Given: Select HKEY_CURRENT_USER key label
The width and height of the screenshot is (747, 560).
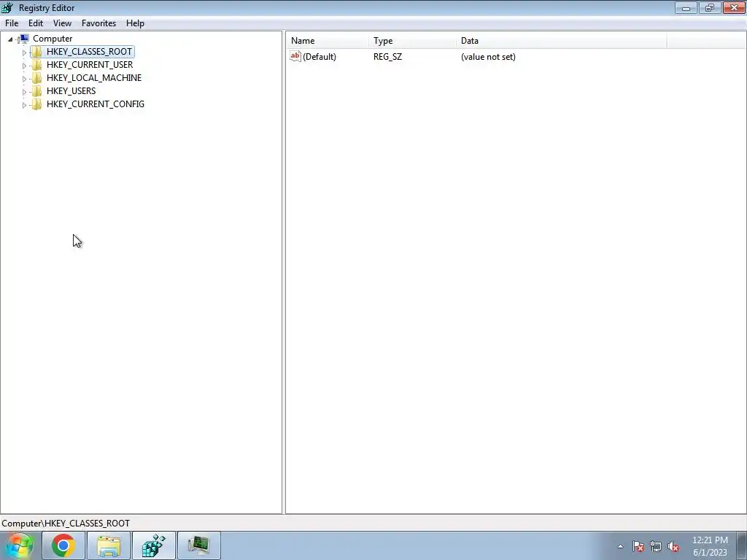Looking at the screenshot, I should coord(90,65).
